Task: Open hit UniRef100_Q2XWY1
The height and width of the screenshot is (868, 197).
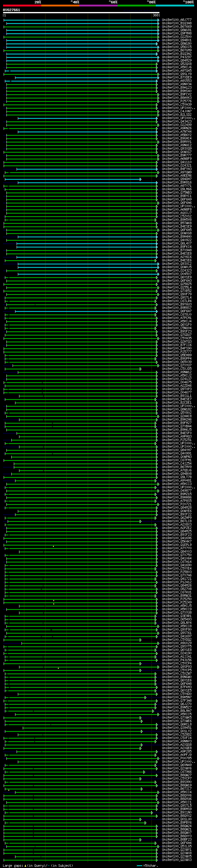Action: coord(176,850)
